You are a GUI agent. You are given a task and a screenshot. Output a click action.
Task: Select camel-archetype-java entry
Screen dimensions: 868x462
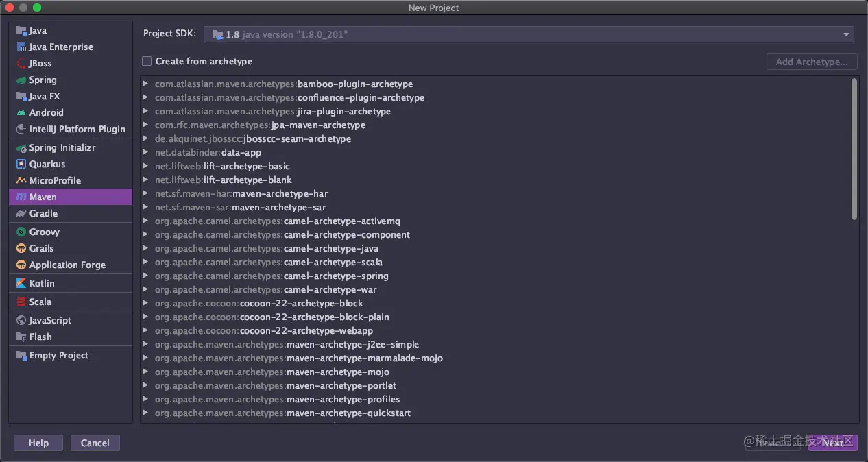[x=267, y=248]
